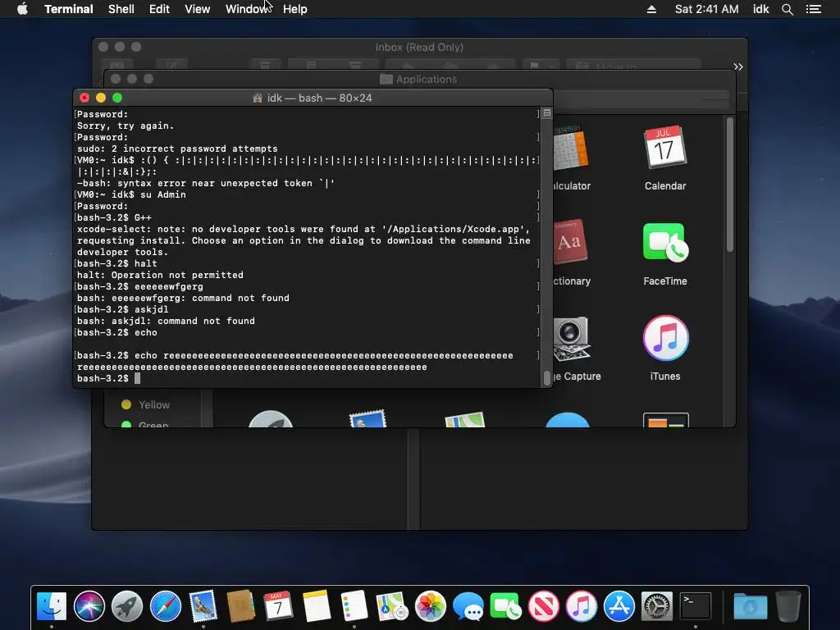
Task: Open Notification Center list icon
Action: (x=813, y=9)
